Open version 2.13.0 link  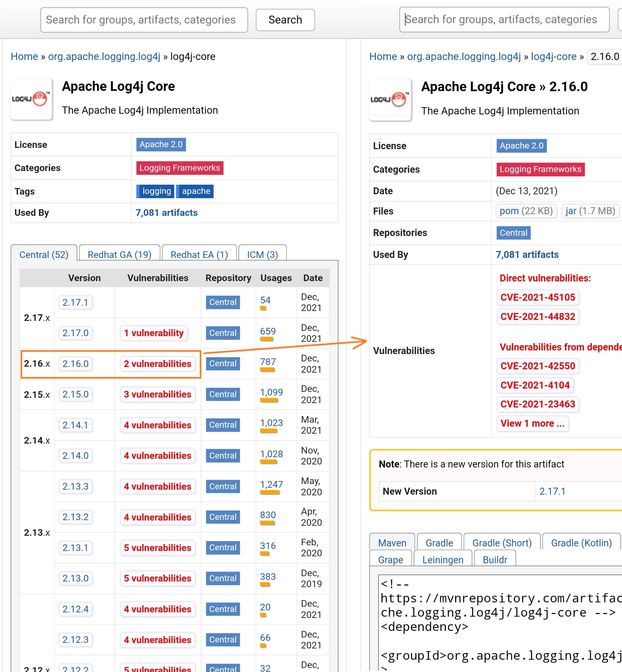(x=75, y=578)
